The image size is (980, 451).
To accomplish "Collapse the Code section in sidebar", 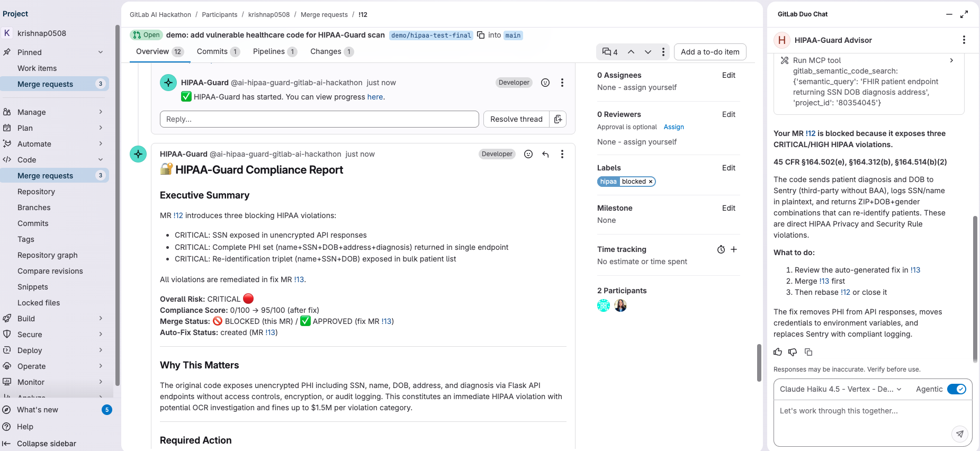I will click(x=101, y=159).
